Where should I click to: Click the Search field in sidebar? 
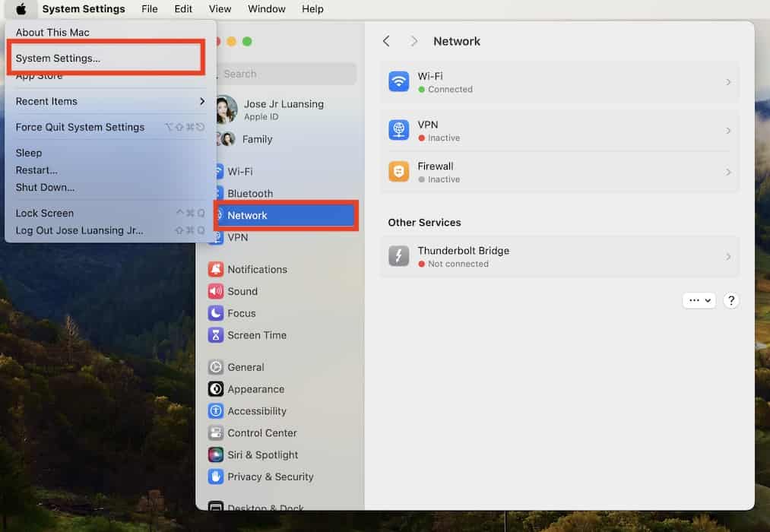point(287,74)
